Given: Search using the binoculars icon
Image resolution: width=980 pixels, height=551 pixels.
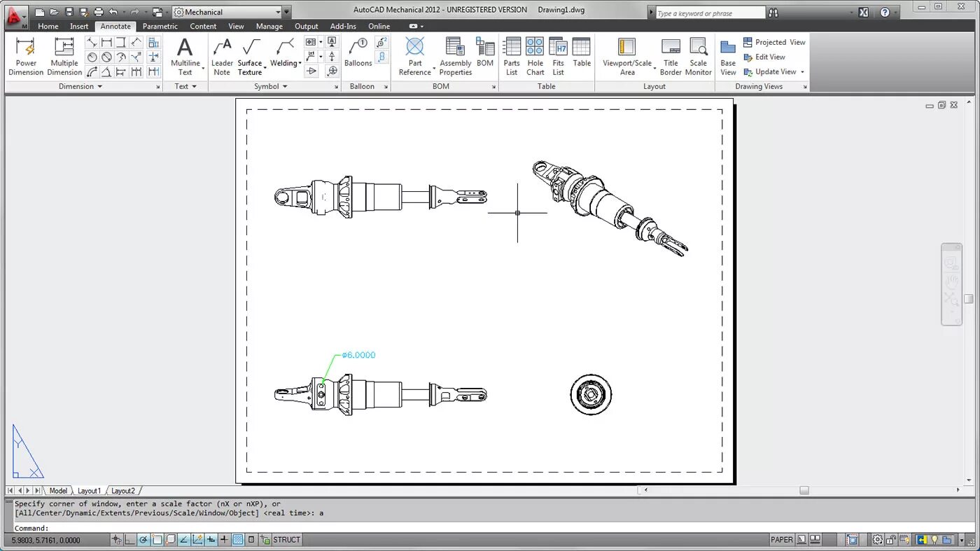Looking at the screenshot, I should pos(773,13).
